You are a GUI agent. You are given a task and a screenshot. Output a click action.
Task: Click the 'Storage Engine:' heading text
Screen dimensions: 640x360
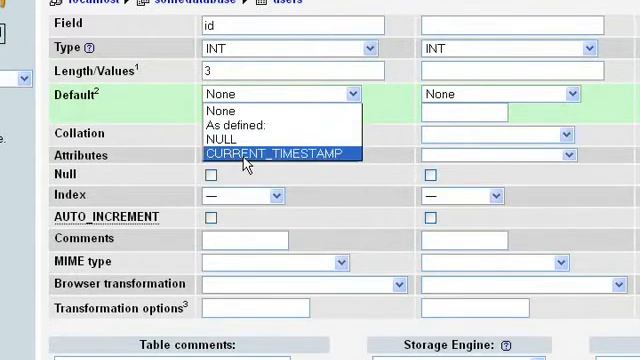(x=449, y=345)
